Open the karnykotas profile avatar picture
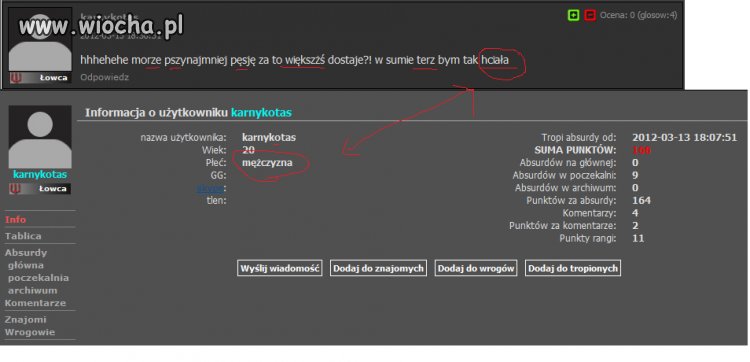The width and height of the screenshot is (750, 362). tap(40, 137)
